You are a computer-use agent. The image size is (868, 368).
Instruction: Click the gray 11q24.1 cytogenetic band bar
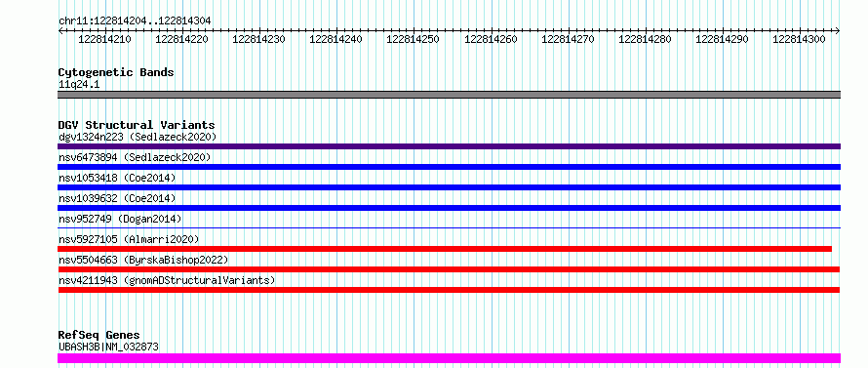(449, 95)
